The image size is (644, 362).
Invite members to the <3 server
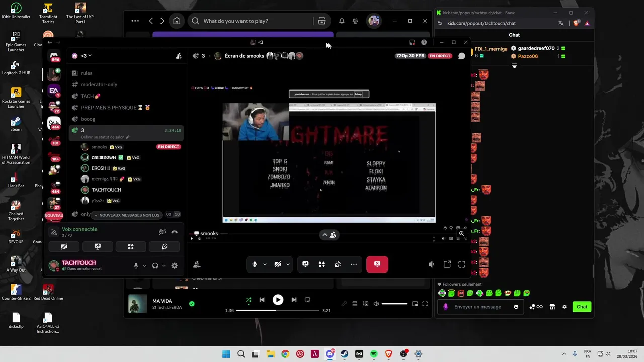click(x=179, y=56)
